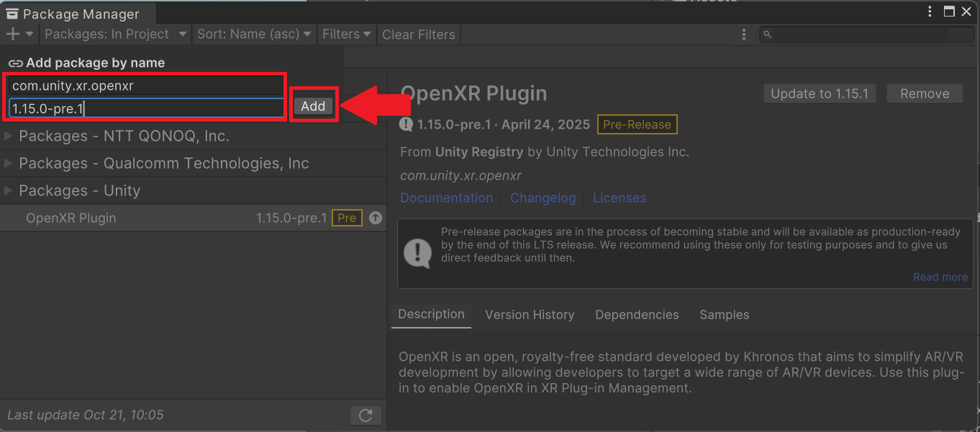Image resolution: width=980 pixels, height=432 pixels.
Task: Open the Changelog link
Action: 543,198
